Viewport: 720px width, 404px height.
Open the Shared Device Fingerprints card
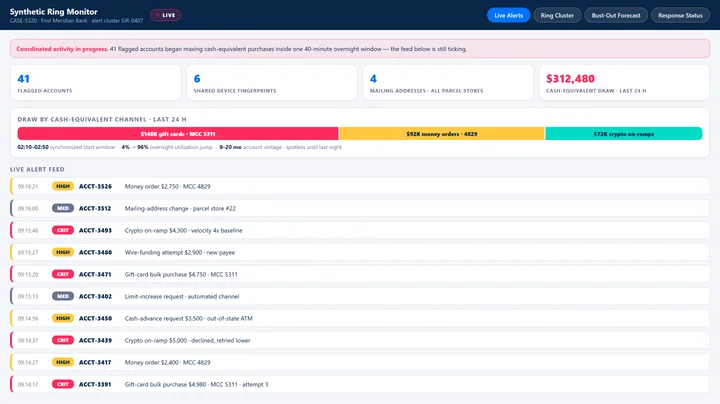tap(272, 83)
